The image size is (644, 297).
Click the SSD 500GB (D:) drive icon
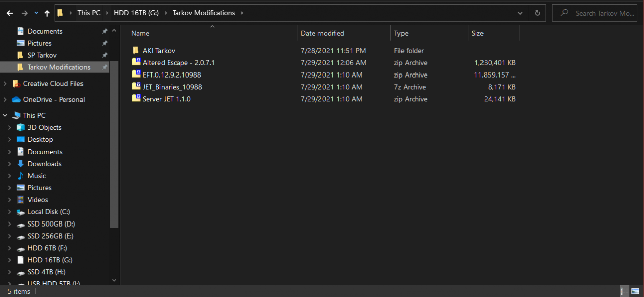pos(21,225)
